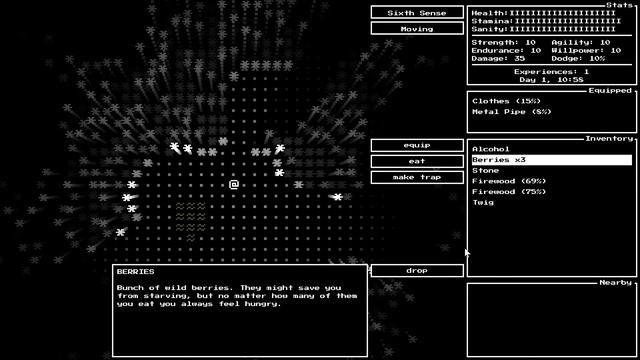Choose the eat action button
Viewport: 640px width, 360px height.
point(417,161)
